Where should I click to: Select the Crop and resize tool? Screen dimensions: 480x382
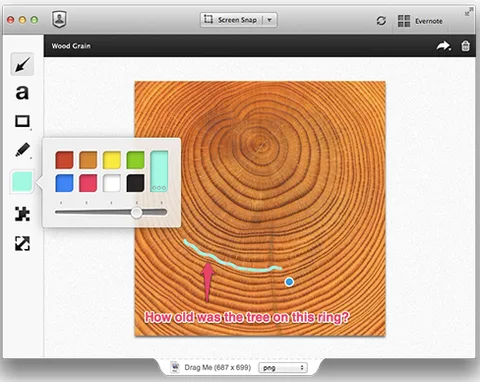[x=22, y=243]
